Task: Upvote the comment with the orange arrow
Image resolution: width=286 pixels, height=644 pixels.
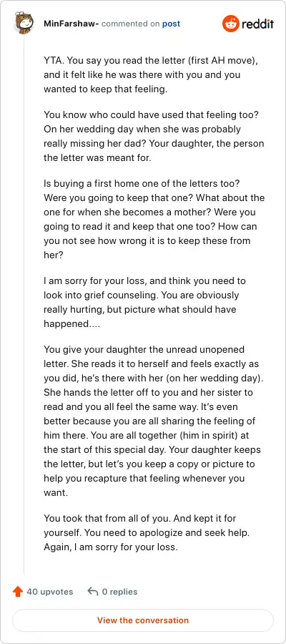Action: click(18, 592)
